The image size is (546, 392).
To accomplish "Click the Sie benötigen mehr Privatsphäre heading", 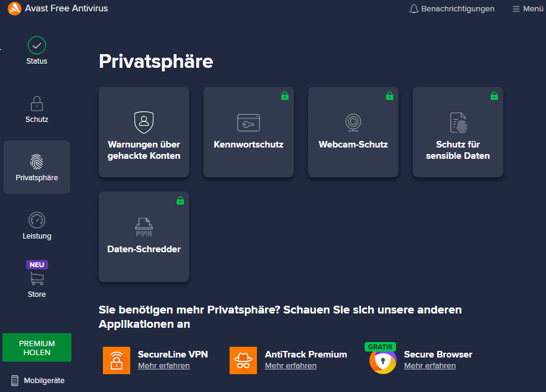I will coord(280,317).
